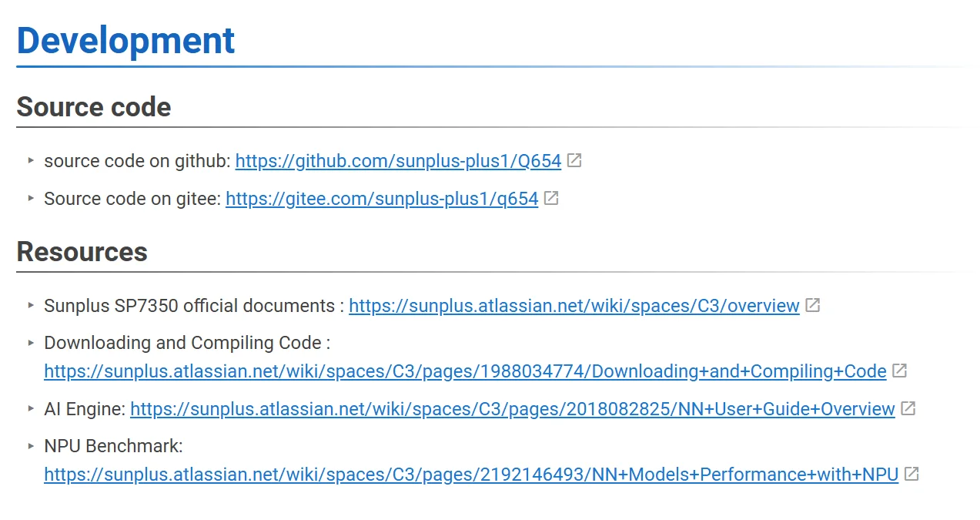The image size is (980, 520).
Task: Open the NN+Models+Performance+with+NPU benchmark link
Action: coord(471,475)
